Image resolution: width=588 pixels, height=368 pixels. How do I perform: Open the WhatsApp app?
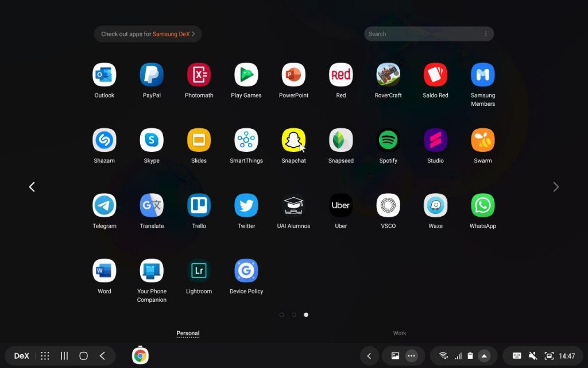(x=482, y=205)
